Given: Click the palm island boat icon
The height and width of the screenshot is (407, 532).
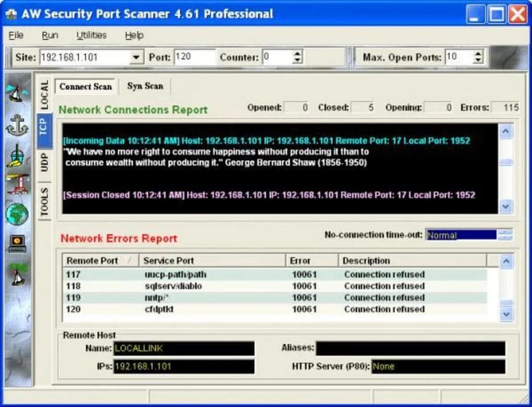Looking at the screenshot, I should pyautogui.click(x=18, y=273).
